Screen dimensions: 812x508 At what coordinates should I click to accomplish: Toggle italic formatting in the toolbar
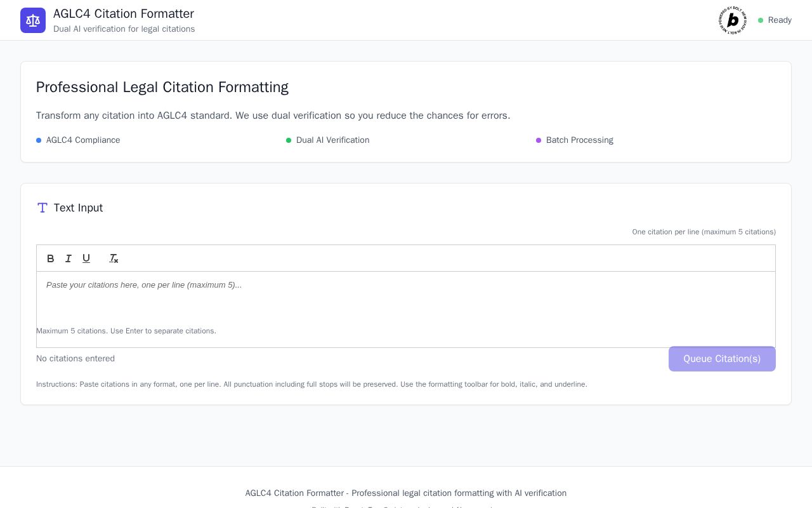[69, 258]
